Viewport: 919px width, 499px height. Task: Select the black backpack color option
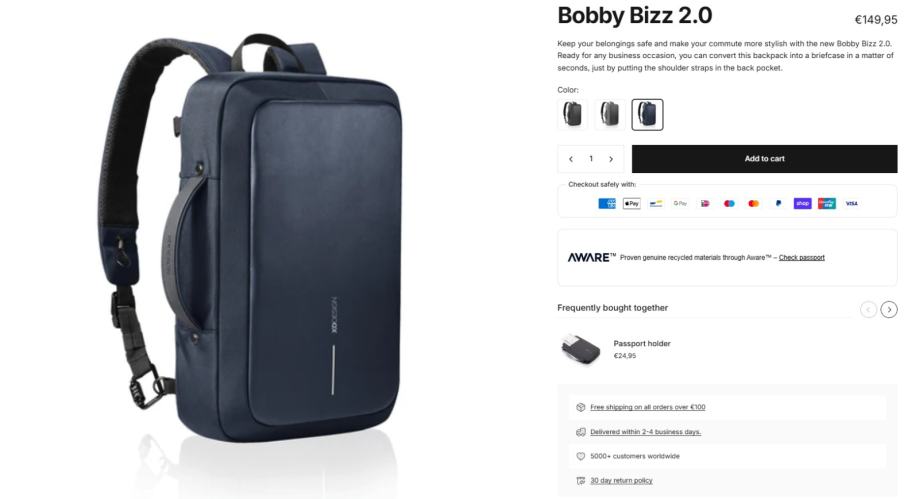572,114
